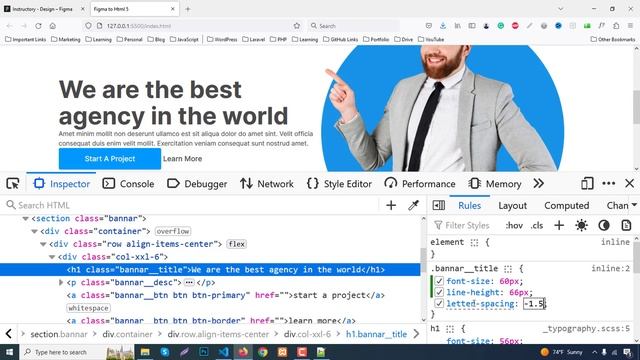640x360 pixels.
Task: Toggle the three-pane inspector icon
Action: (x=439, y=205)
